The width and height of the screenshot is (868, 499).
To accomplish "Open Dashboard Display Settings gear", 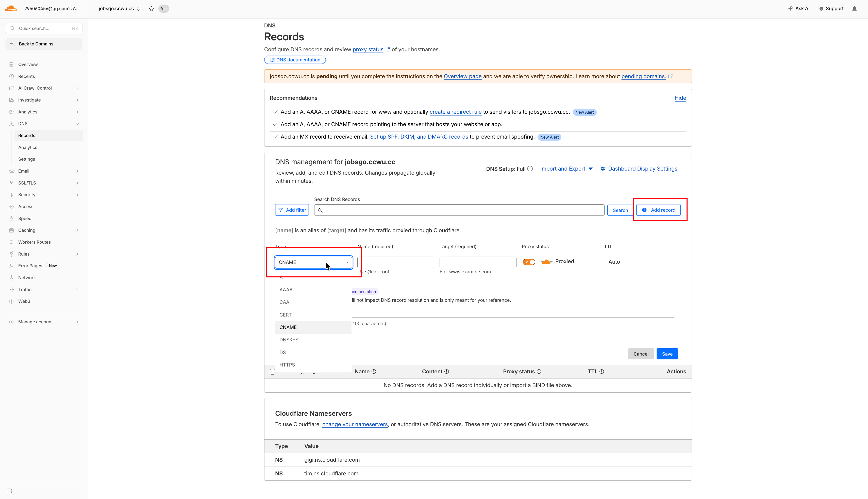I will pos(639,169).
